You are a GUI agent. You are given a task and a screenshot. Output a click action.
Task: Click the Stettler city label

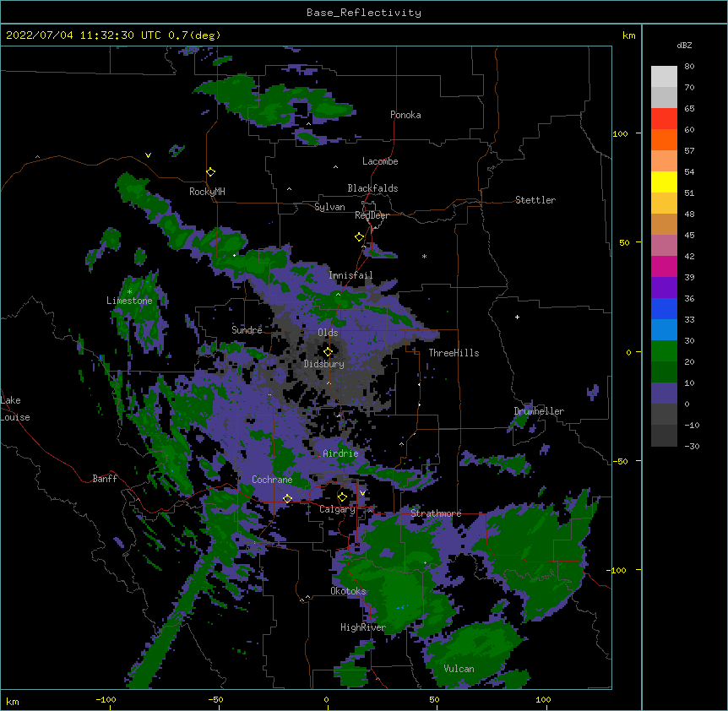[535, 200]
